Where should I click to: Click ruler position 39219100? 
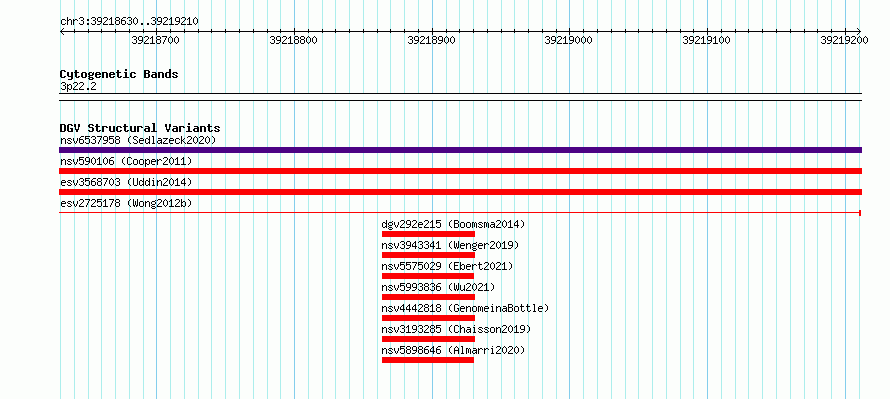pyautogui.click(x=707, y=40)
